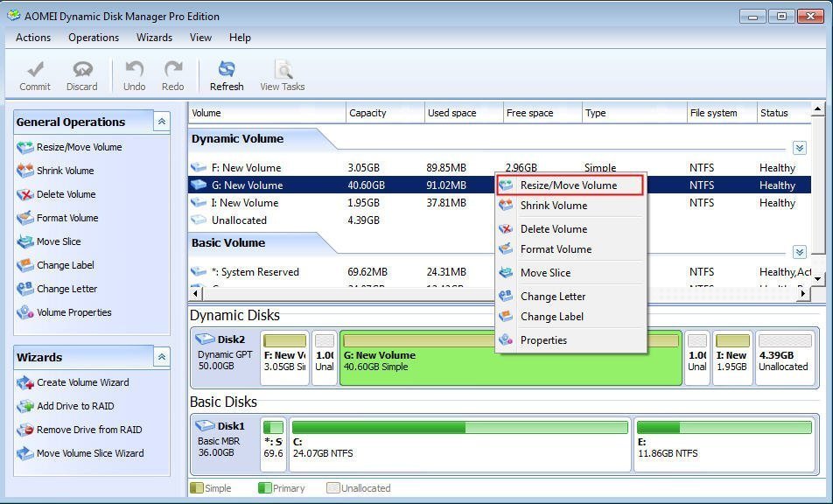833x504 pixels.
Task: Collapse the General Operations panel
Action: 162,122
